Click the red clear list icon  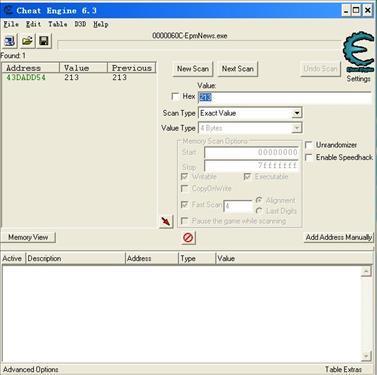coord(188,238)
